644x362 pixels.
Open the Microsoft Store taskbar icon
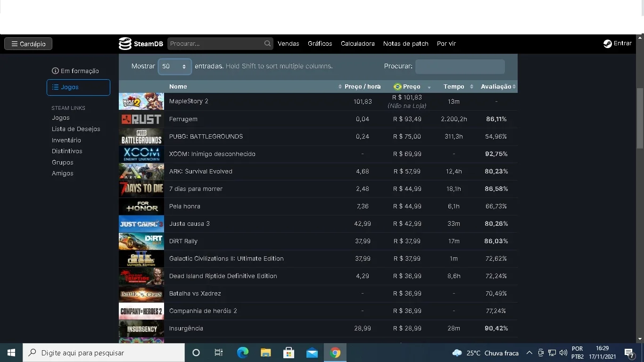tap(289, 353)
